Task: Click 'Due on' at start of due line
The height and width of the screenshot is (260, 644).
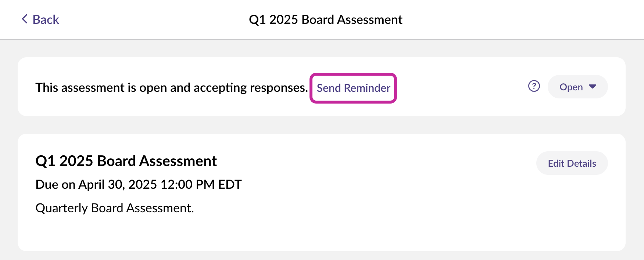Action: [x=56, y=184]
